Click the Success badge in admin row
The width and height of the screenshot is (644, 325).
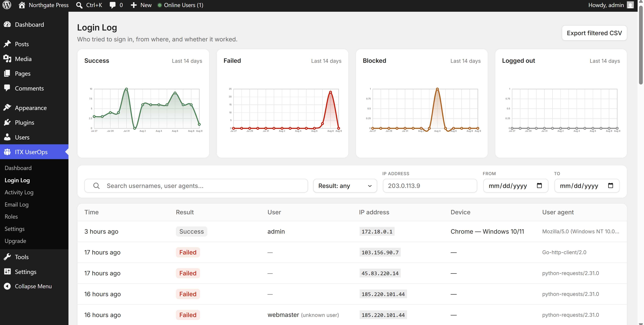191,232
